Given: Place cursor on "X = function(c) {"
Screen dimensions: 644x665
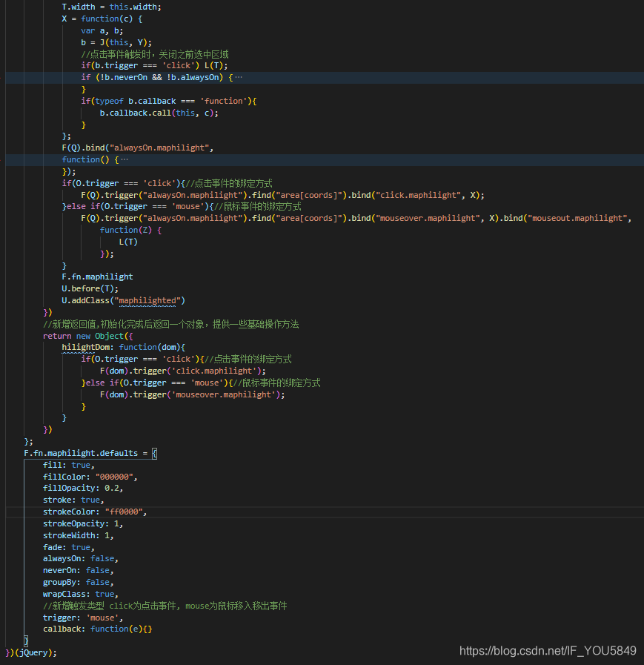Looking at the screenshot, I should coord(102,19).
